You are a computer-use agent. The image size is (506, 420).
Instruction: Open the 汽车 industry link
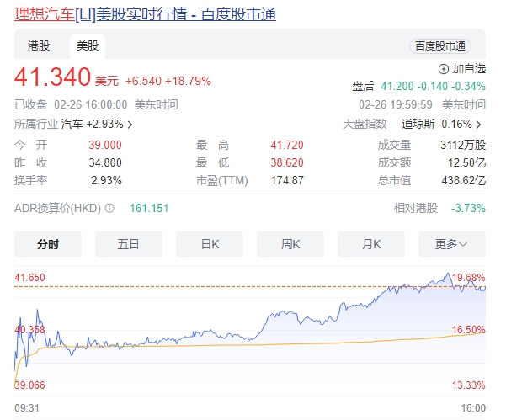(73, 125)
